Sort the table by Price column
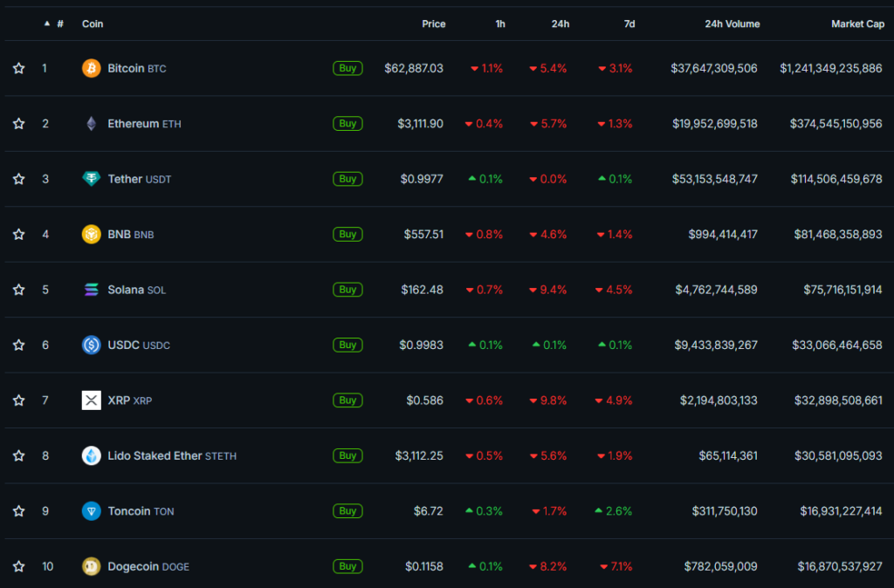 [x=433, y=24]
